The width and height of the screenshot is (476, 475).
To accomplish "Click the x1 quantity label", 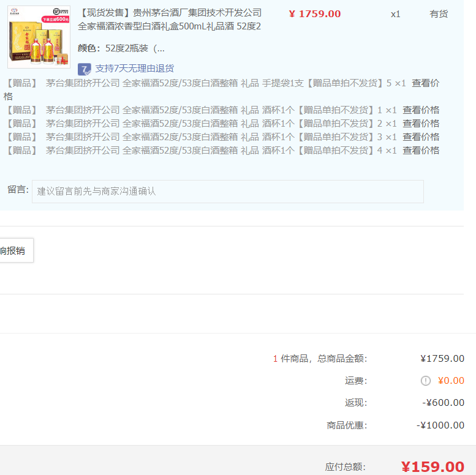I will tap(396, 14).
